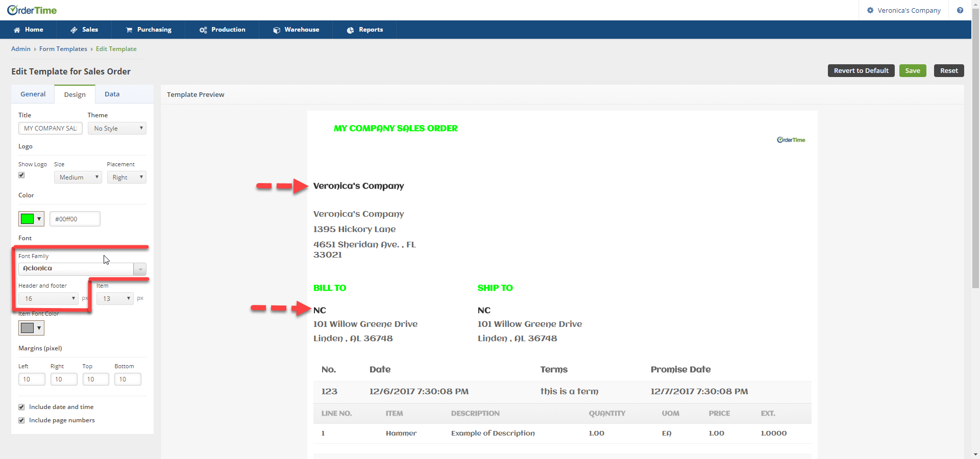Click the Sales tag icon

point(74,30)
